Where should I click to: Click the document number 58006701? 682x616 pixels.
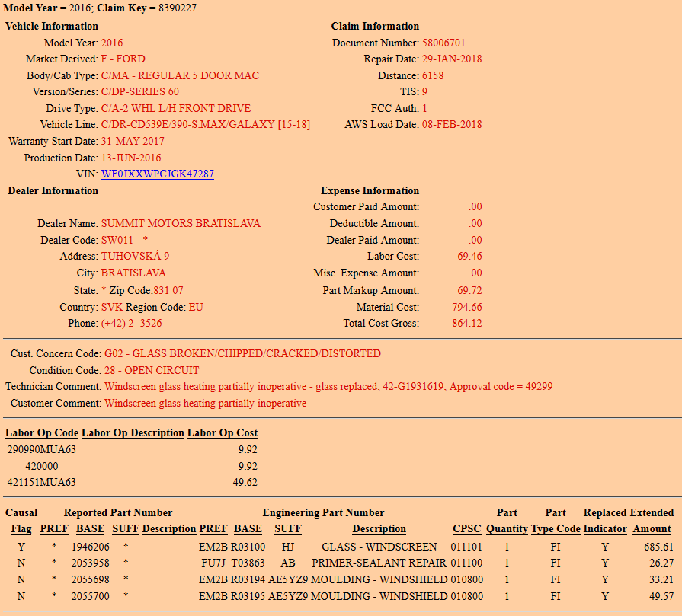tap(443, 43)
